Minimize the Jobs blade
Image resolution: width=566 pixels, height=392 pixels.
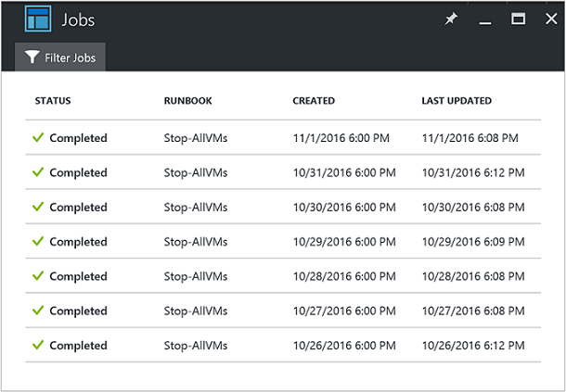[484, 20]
